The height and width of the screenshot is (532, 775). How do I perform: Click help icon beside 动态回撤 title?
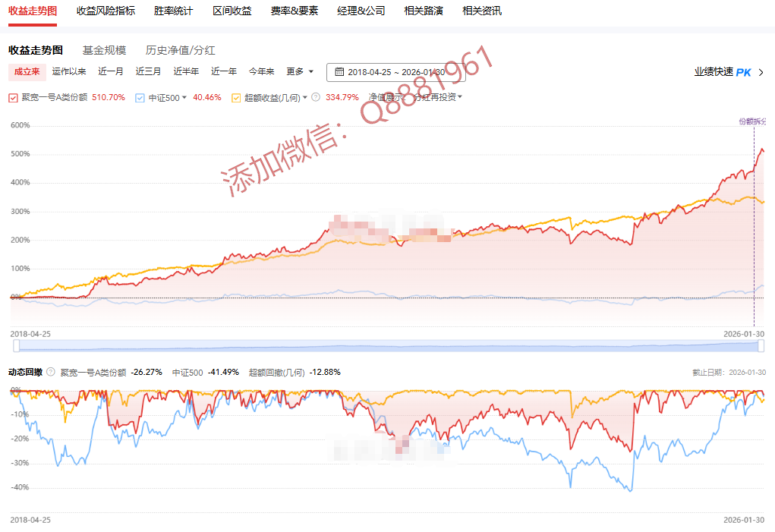51,372
